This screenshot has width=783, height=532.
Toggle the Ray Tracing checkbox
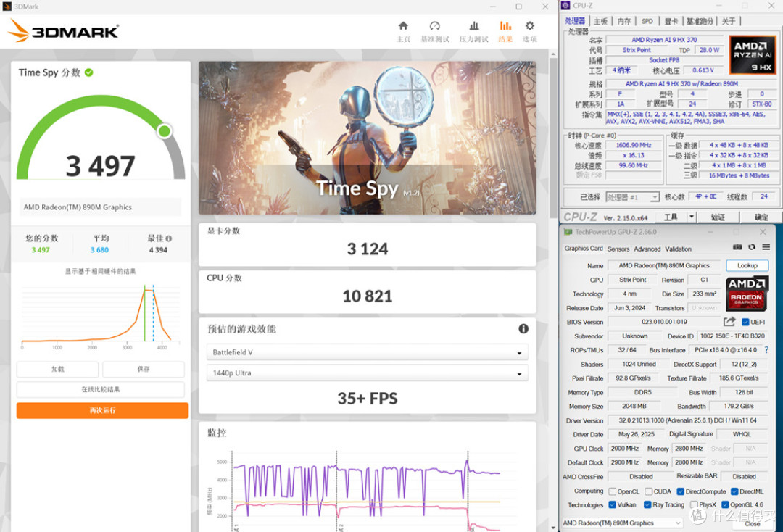(647, 504)
